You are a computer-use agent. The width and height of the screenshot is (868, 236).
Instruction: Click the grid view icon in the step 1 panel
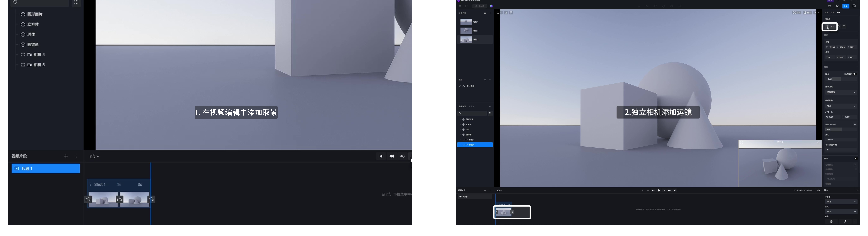(x=76, y=2)
